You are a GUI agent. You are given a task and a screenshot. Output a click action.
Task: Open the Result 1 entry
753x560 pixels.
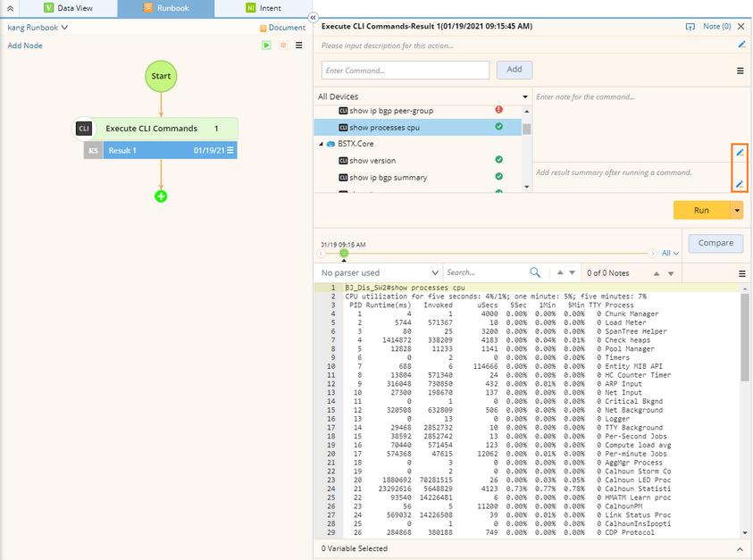[161, 150]
